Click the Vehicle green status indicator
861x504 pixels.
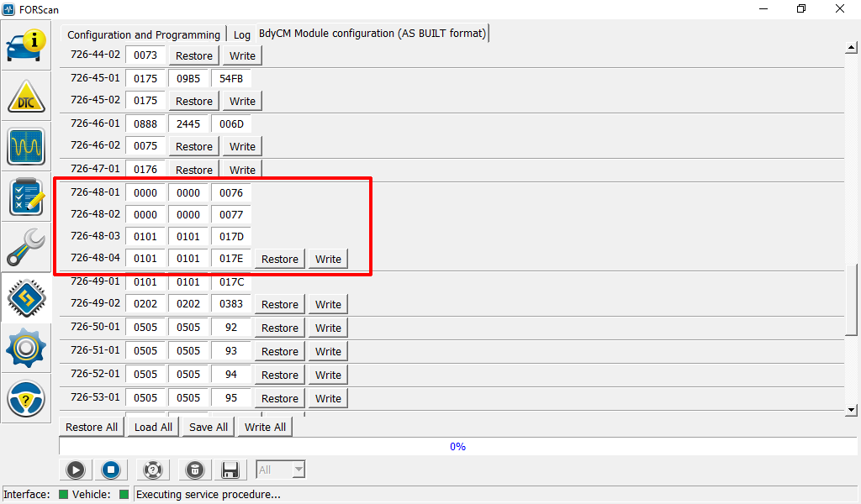[x=124, y=495]
